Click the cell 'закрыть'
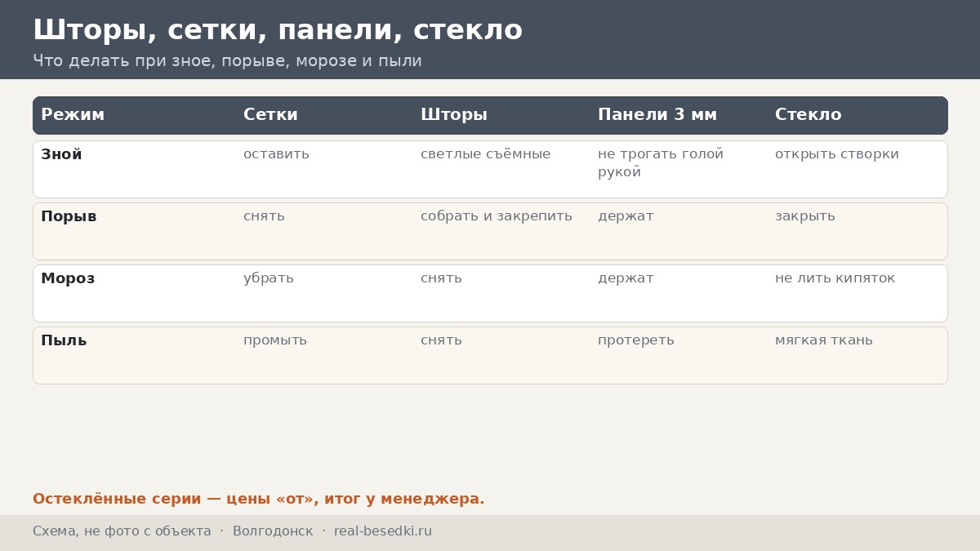The width and height of the screenshot is (980, 551). (x=805, y=216)
